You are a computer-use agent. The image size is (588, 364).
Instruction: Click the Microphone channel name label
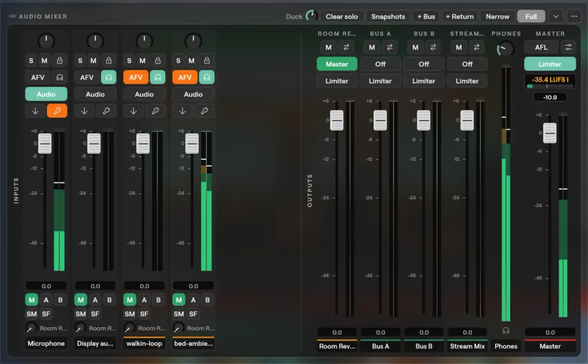point(46,343)
